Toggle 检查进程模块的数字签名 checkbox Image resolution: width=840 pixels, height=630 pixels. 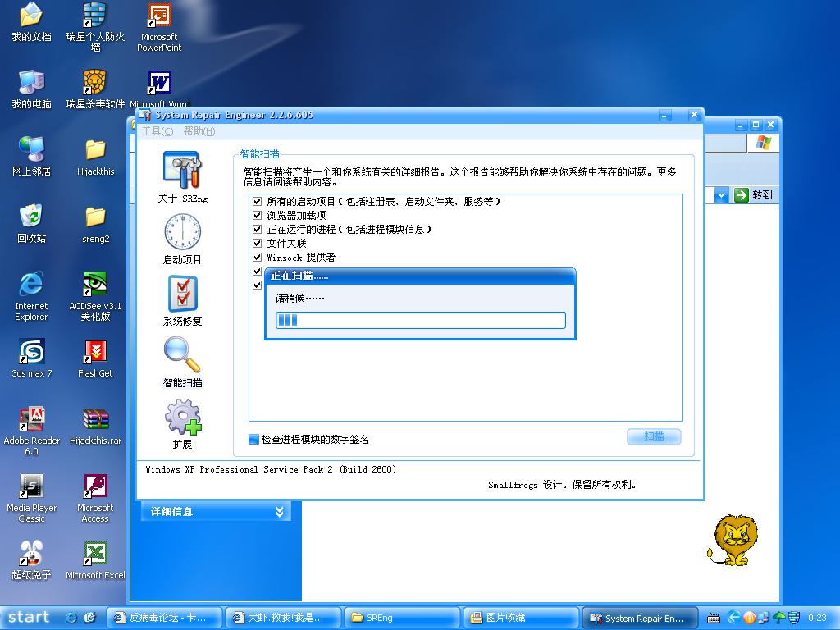254,440
